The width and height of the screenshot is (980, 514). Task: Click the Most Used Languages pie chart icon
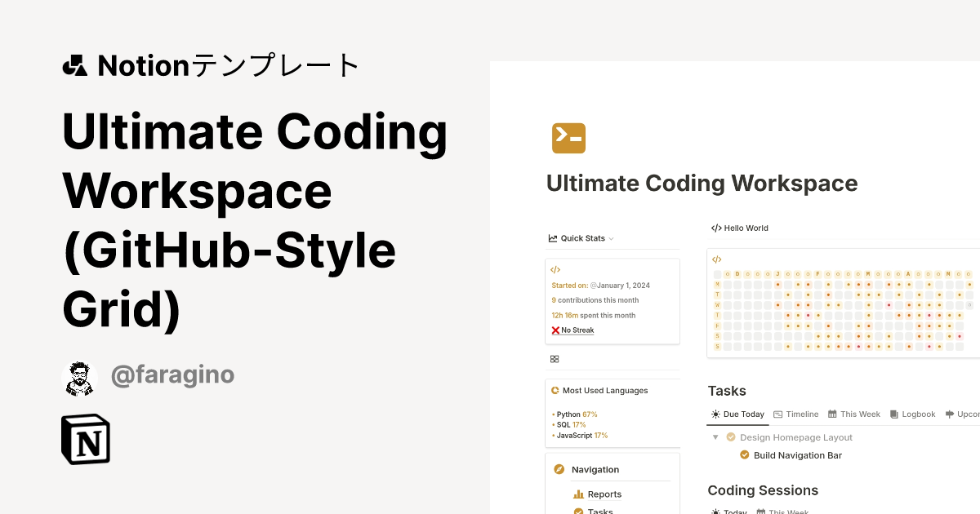556,390
